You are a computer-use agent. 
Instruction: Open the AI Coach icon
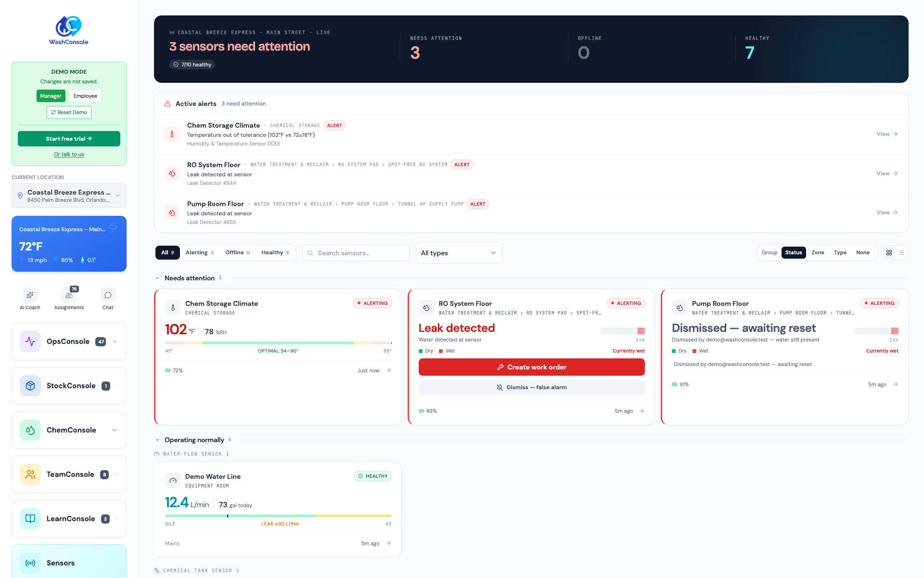(30, 295)
